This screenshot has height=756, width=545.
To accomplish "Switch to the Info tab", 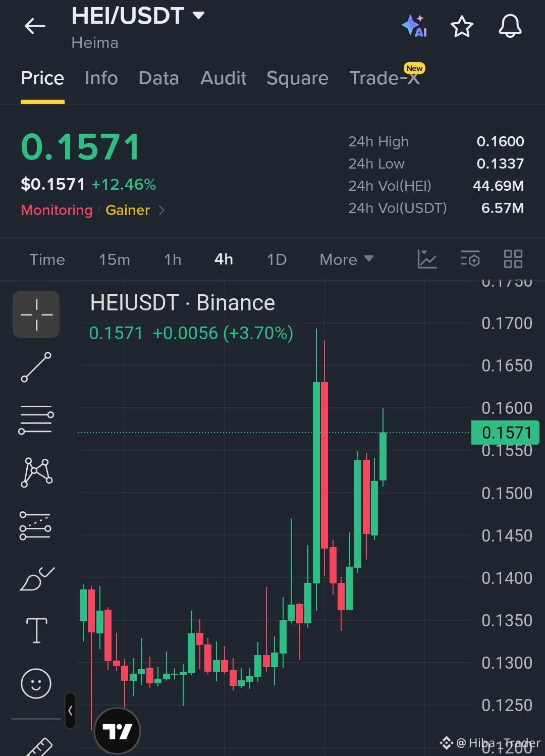I will click(101, 78).
